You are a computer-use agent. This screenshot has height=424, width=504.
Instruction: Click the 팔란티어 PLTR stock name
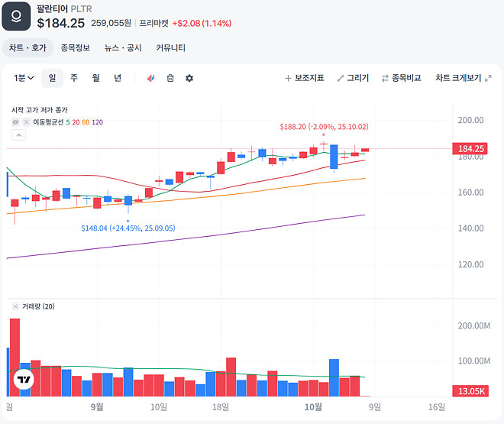click(x=64, y=8)
